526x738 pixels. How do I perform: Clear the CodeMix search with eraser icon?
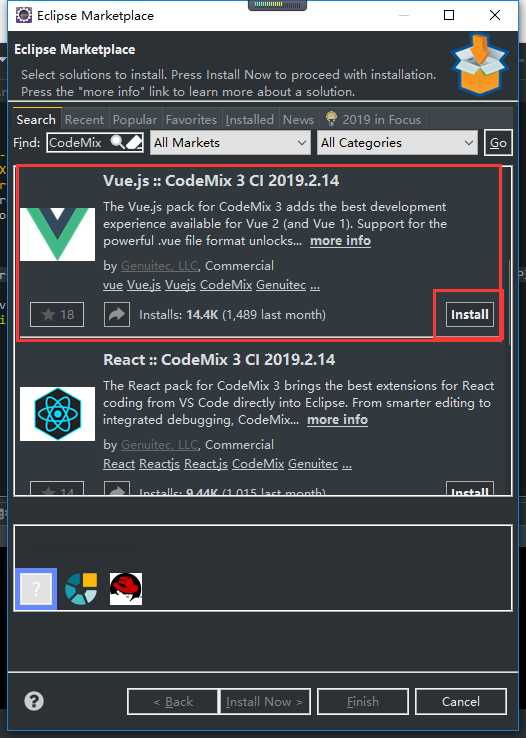tap(134, 142)
